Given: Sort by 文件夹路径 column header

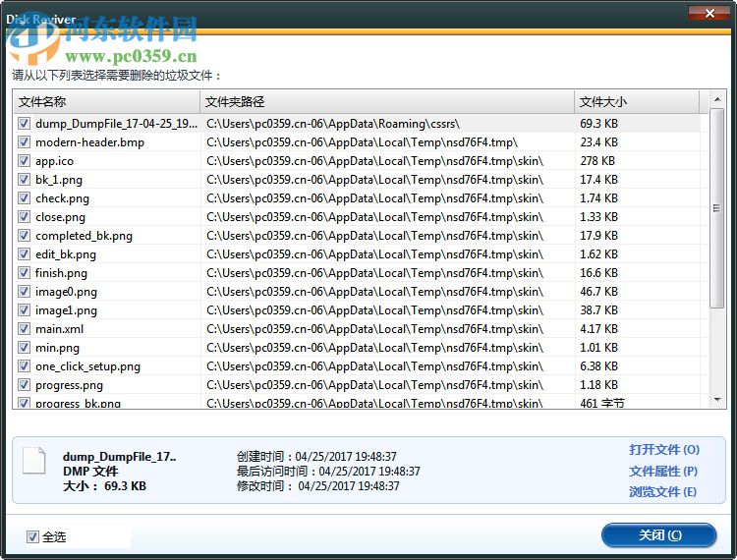Looking at the screenshot, I should coord(387,101).
